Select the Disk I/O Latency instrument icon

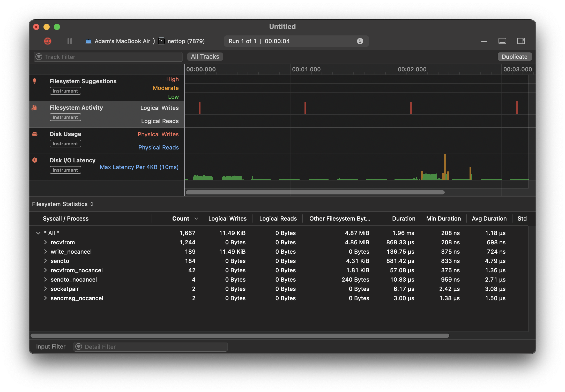(35, 160)
